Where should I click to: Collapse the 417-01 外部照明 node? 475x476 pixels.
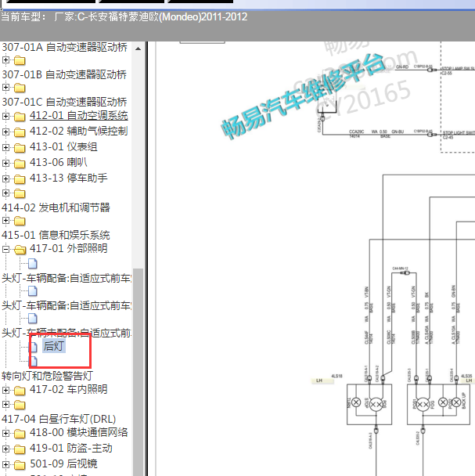5,249
